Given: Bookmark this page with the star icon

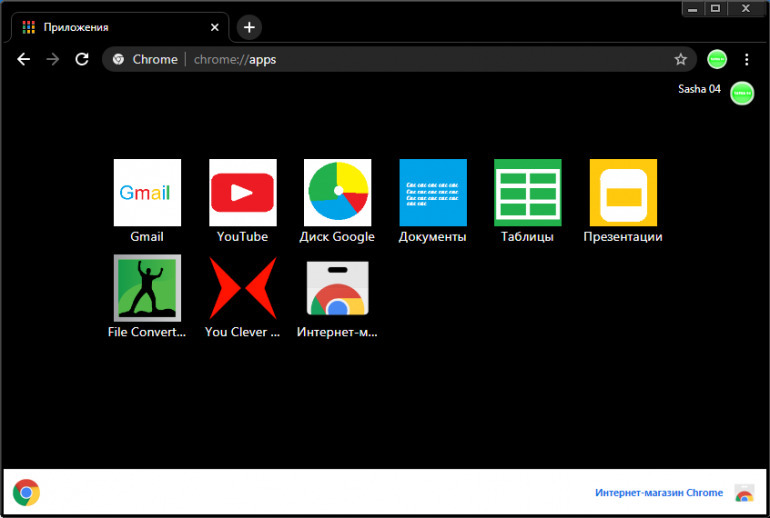Looking at the screenshot, I should click(680, 59).
